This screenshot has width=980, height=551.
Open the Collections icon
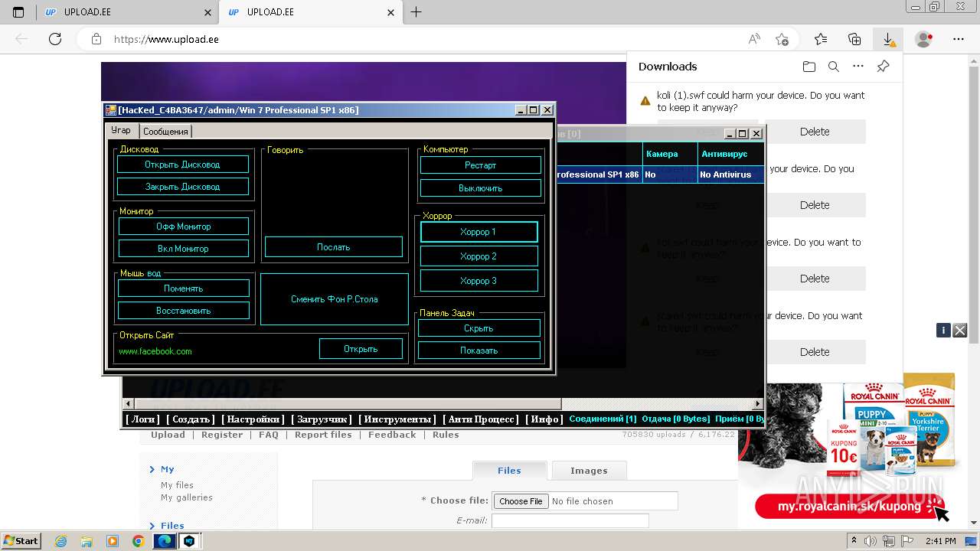[x=854, y=39]
